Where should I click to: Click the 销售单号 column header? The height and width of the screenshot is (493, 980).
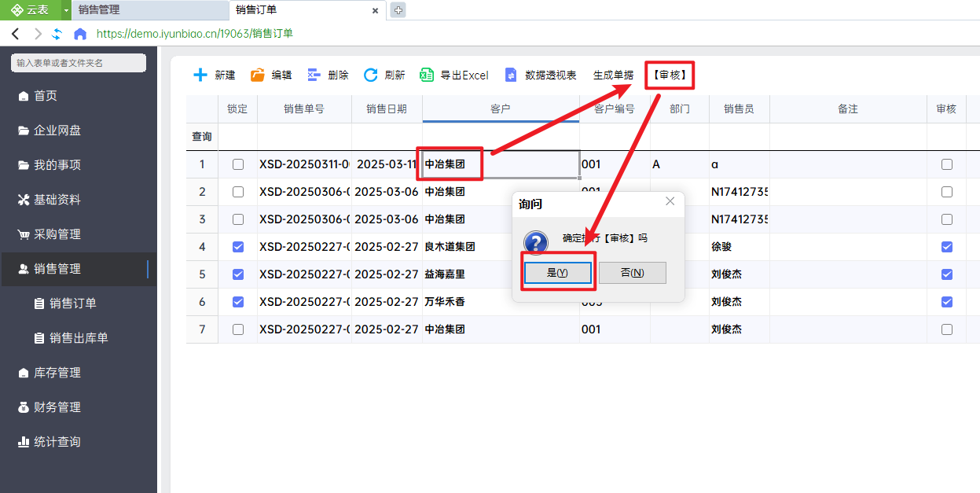click(x=304, y=109)
